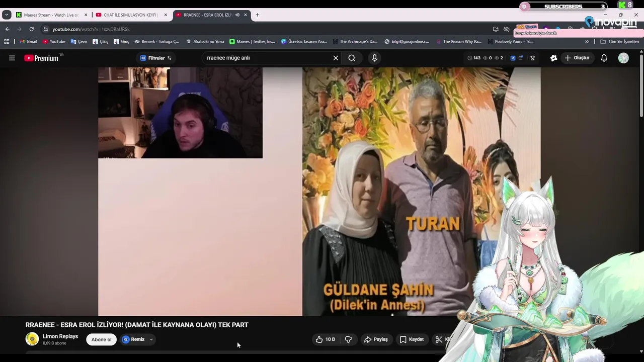Screen dimensions: 644x362
Task: Click the crossed-out eye icon in address bar
Action: pyautogui.click(x=507, y=29)
